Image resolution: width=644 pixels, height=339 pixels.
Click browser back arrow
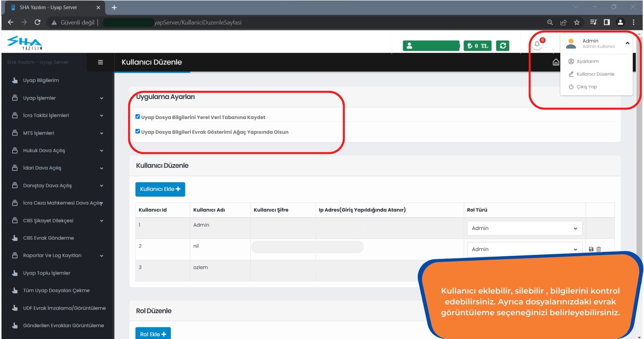[x=11, y=22]
